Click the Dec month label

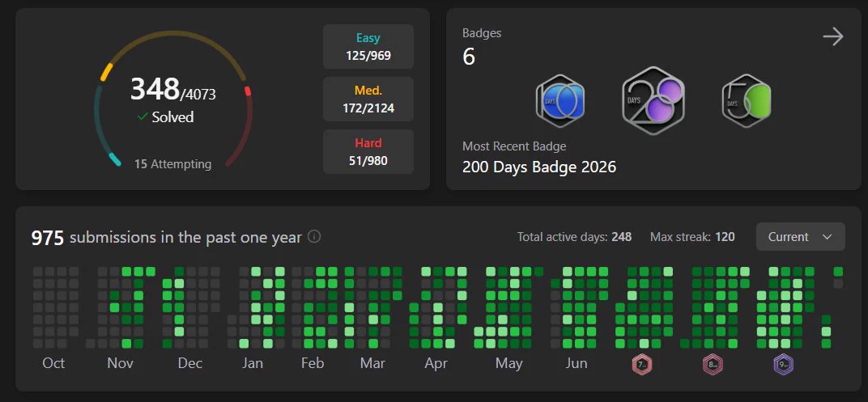tap(189, 363)
